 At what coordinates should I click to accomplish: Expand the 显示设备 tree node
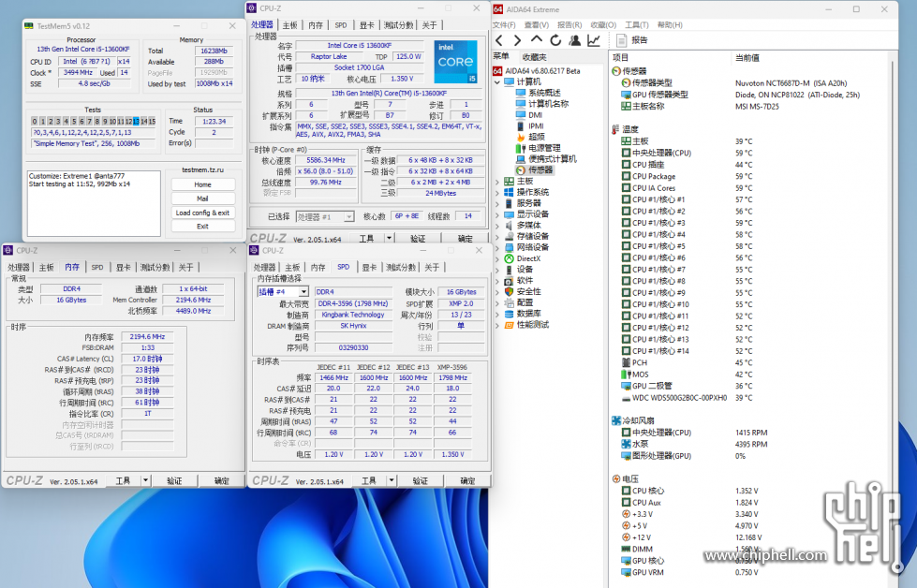click(497, 214)
